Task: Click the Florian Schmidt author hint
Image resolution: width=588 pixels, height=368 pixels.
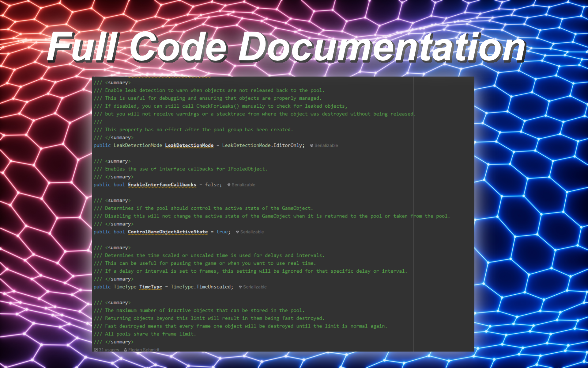Action: pos(144,350)
